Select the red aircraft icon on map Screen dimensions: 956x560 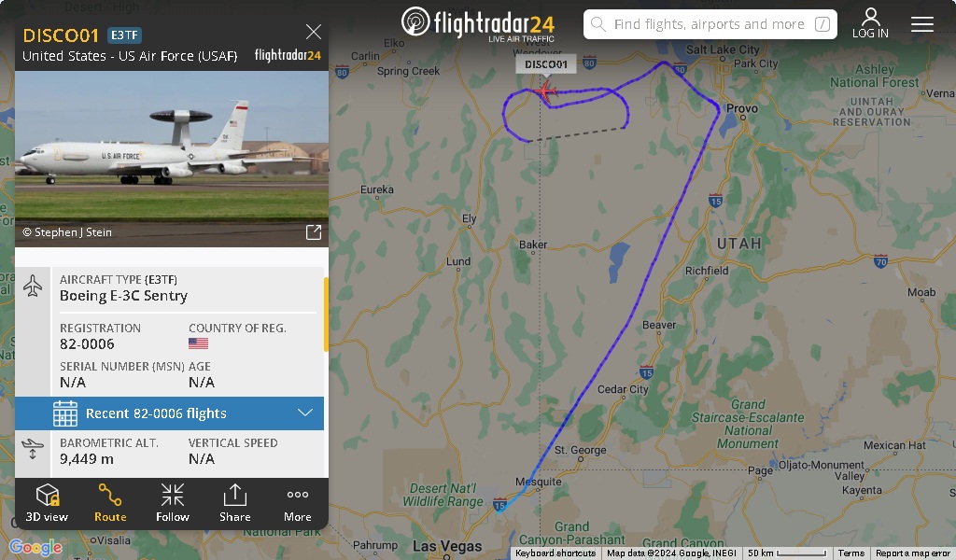tap(544, 92)
